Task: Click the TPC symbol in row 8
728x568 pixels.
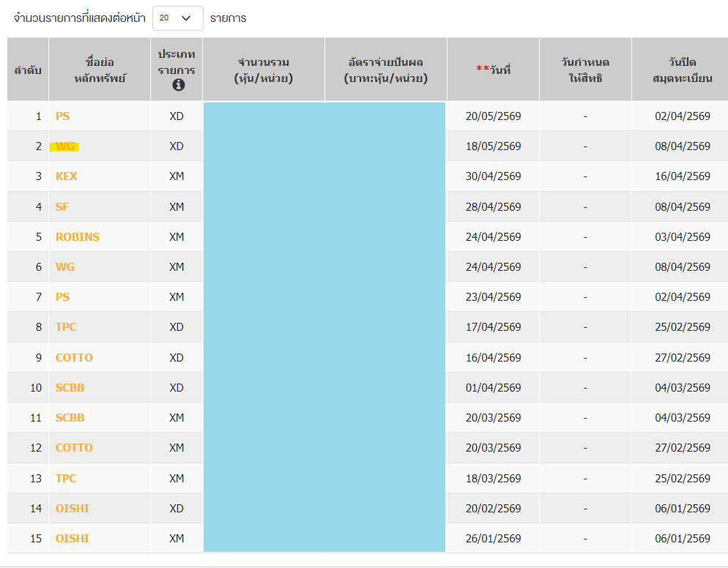Action: tap(66, 327)
